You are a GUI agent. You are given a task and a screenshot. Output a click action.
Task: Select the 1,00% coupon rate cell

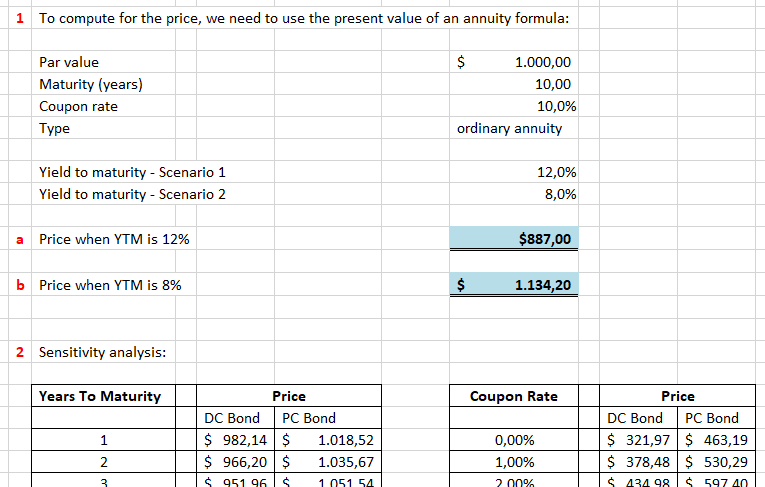click(514, 462)
